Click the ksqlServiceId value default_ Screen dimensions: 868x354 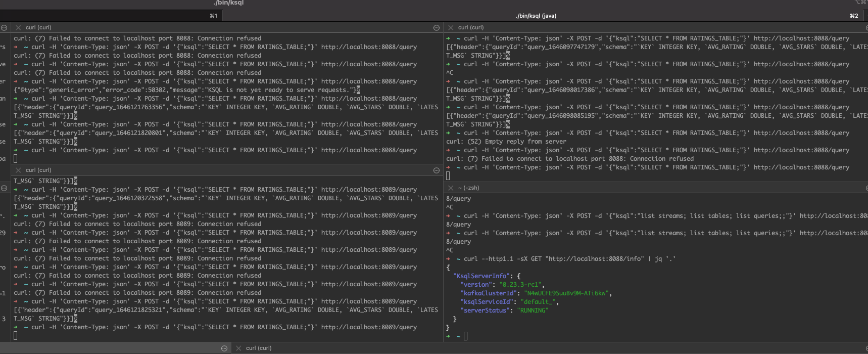coord(538,302)
